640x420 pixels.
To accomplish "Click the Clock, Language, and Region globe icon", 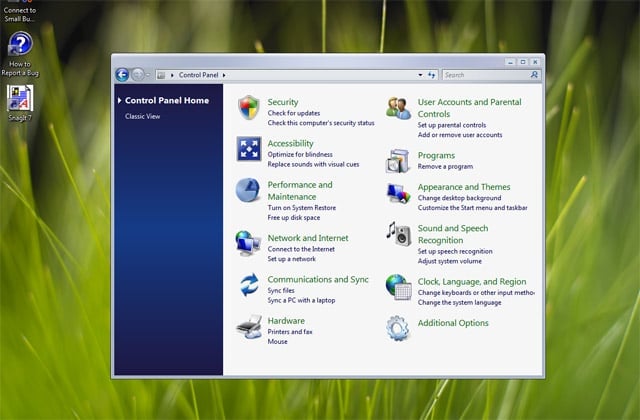I will pos(398,287).
